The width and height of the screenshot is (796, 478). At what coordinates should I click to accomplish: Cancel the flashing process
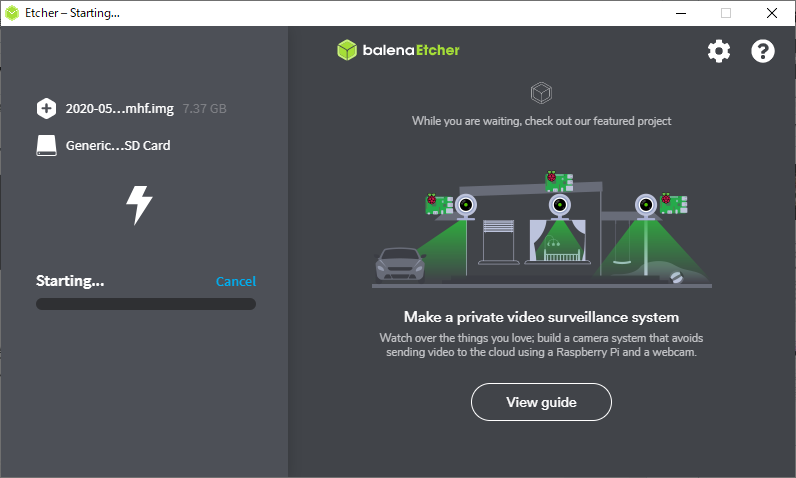click(x=236, y=281)
